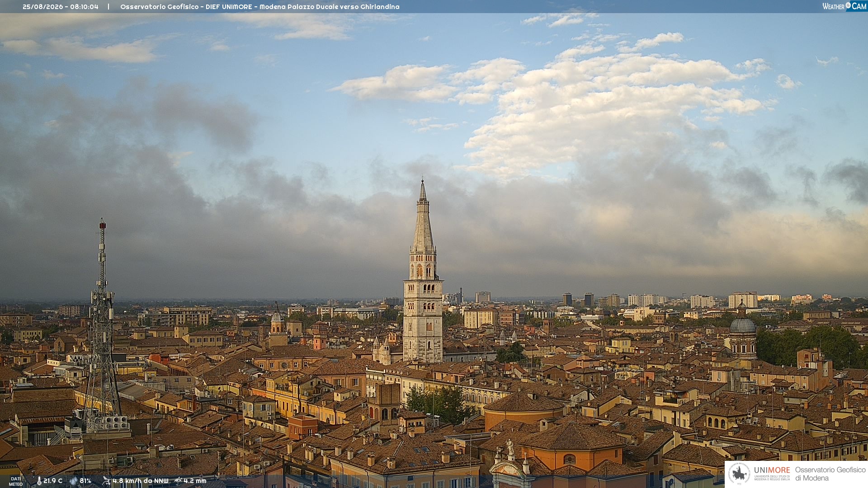The height and width of the screenshot is (488, 868).
Task: Click the thermometer temperature icon
Action: coord(39,481)
